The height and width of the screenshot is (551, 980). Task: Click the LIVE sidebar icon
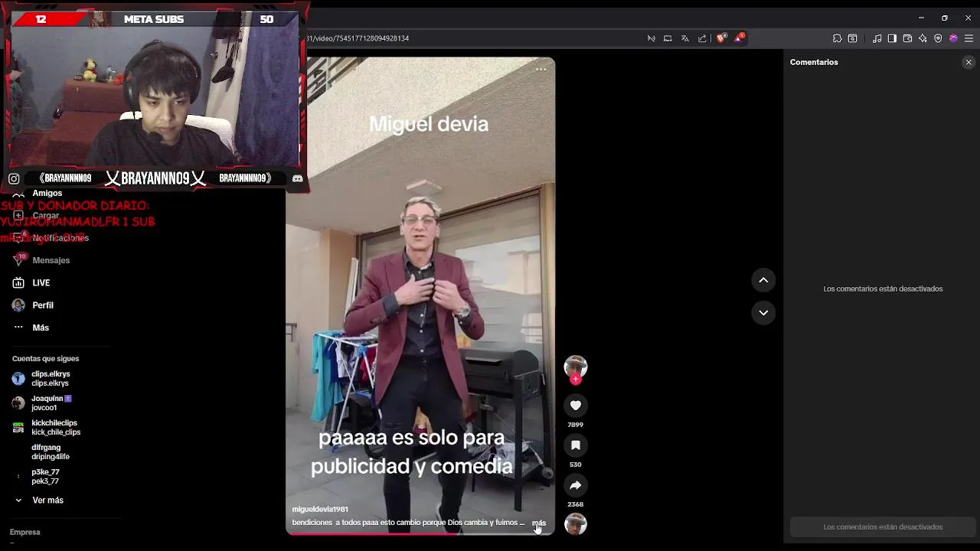point(18,282)
